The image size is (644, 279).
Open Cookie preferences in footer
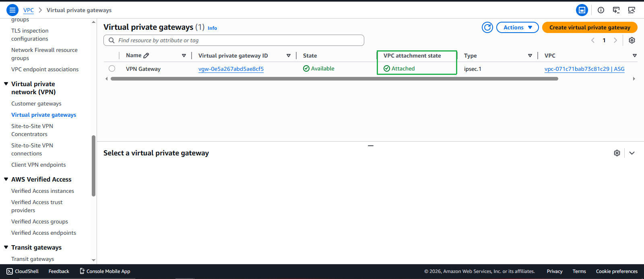pos(617,271)
